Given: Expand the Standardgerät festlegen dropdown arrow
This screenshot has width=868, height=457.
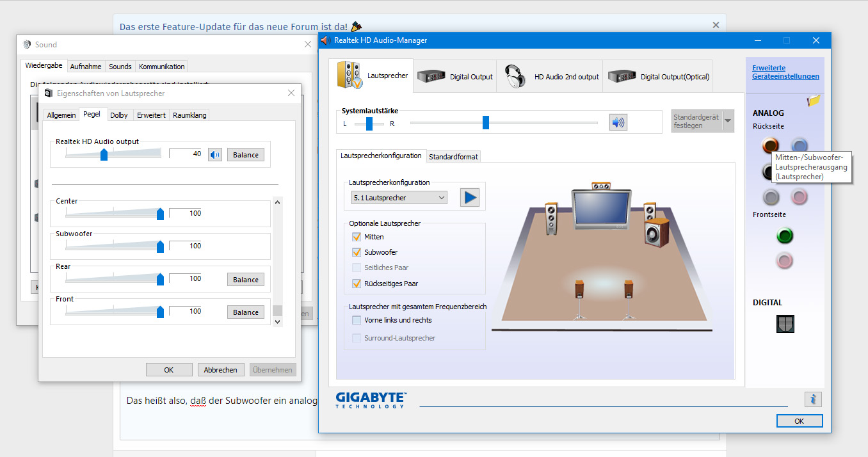Looking at the screenshot, I should (x=728, y=121).
